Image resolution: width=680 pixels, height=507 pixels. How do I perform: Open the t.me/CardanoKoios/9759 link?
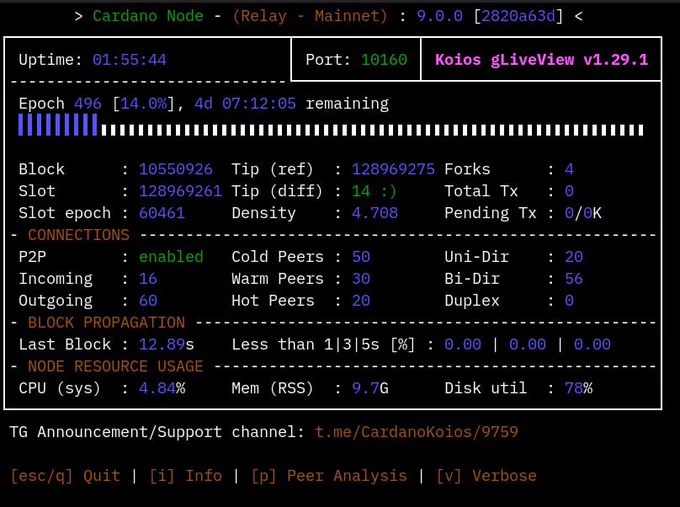[416, 432]
